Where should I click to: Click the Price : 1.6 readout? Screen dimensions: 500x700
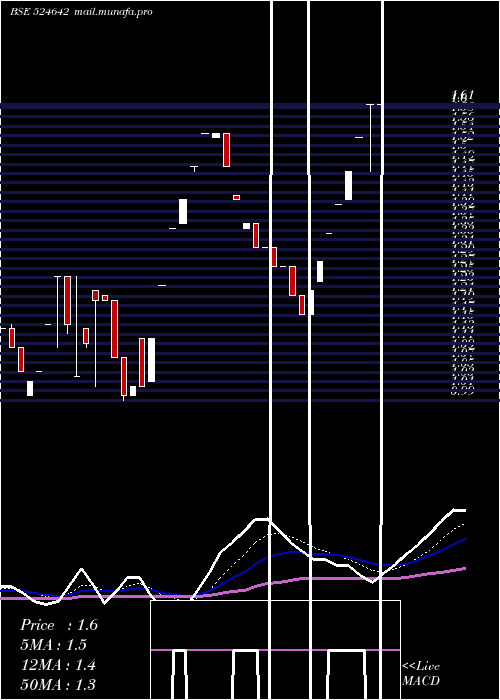(59, 625)
